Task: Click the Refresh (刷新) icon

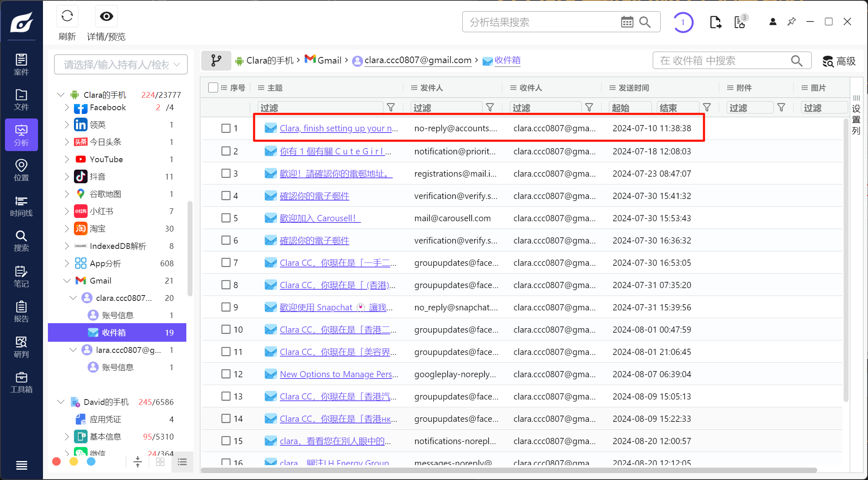Action: (x=67, y=17)
